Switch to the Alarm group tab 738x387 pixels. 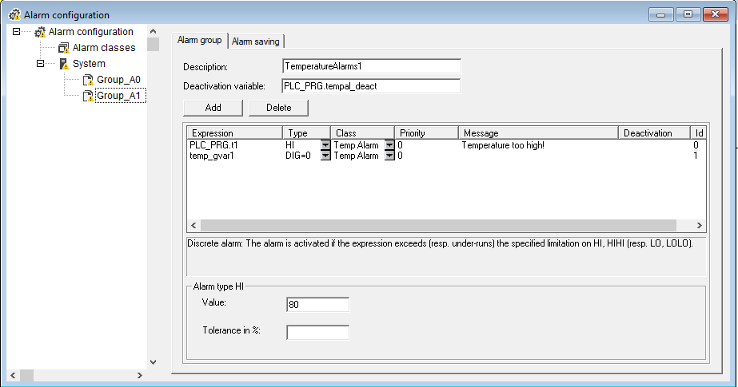point(200,40)
